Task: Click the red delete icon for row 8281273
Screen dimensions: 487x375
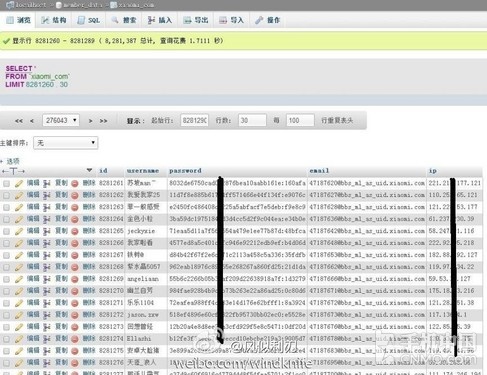Action: pos(75,327)
